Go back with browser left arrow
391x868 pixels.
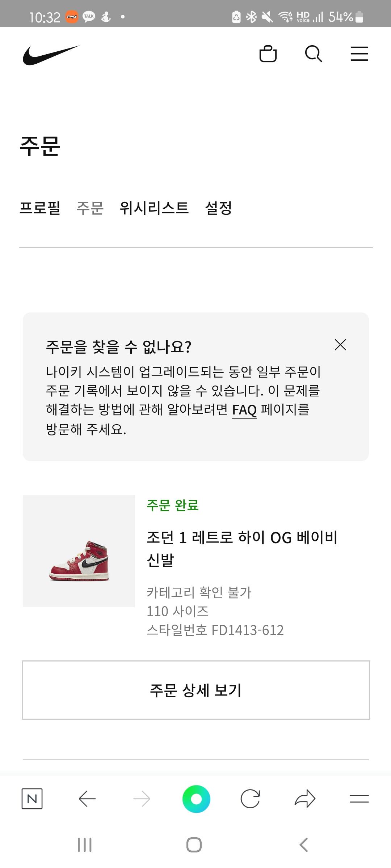pyautogui.click(x=87, y=799)
